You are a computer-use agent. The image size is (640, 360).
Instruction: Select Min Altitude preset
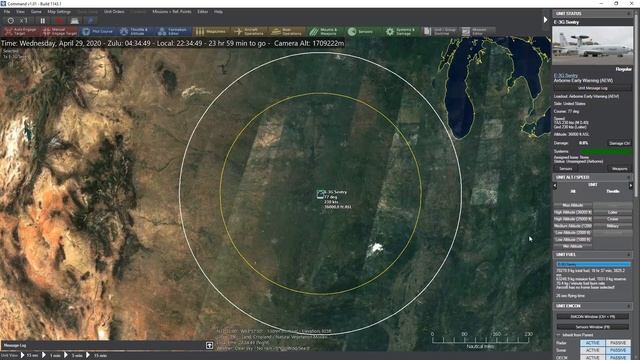point(573,246)
